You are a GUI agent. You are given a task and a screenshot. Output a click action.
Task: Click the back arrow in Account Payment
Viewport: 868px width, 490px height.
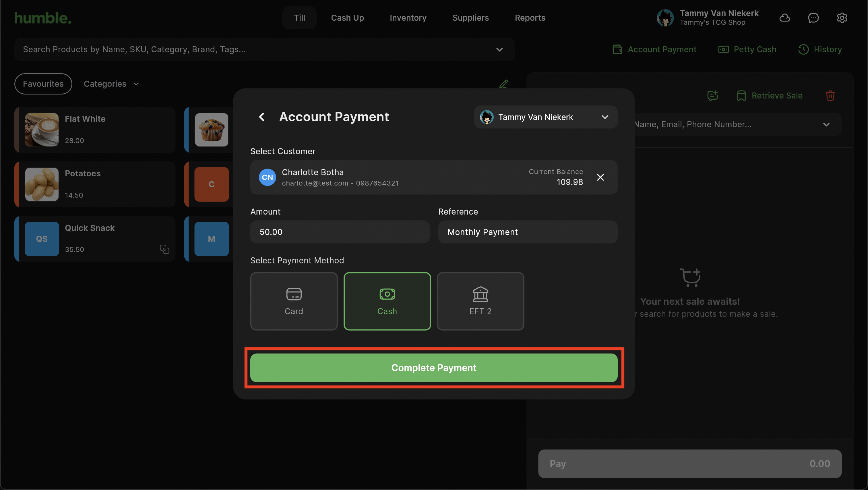click(261, 117)
